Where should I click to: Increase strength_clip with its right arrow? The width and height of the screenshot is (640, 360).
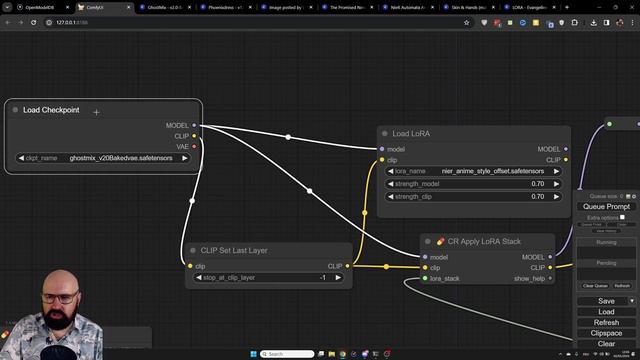pos(556,197)
